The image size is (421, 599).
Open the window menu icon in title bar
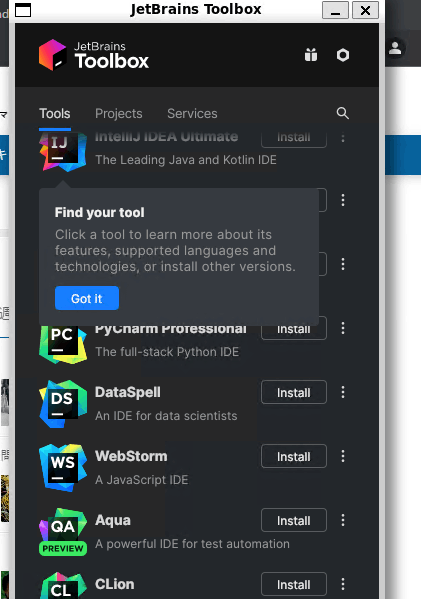(23, 10)
